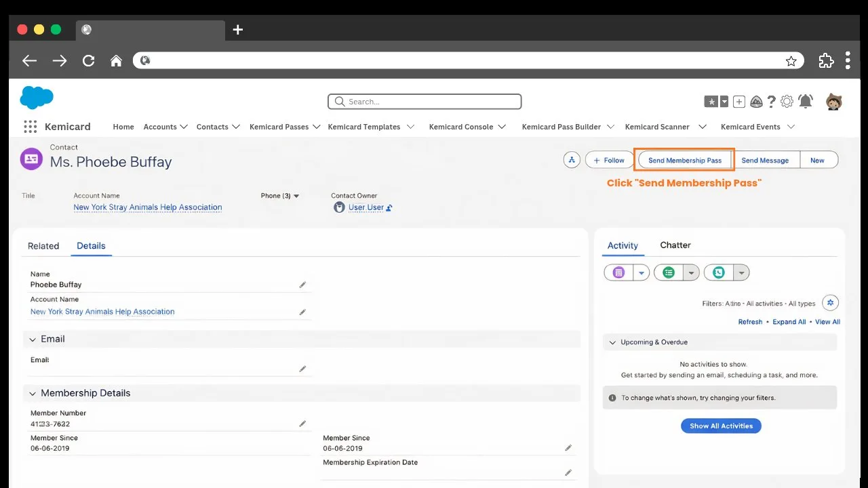
Task: Open the notifications bell
Action: pyautogui.click(x=806, y=102)
